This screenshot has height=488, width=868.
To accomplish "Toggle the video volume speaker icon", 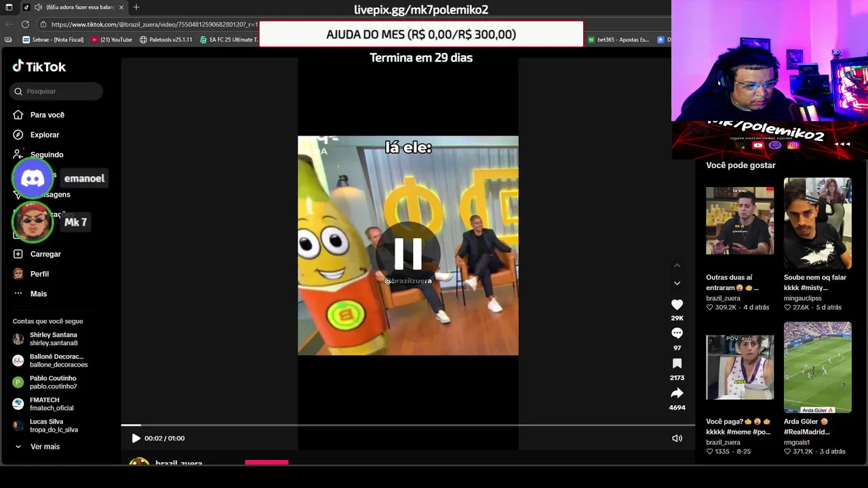I will [x=677, y=439].
